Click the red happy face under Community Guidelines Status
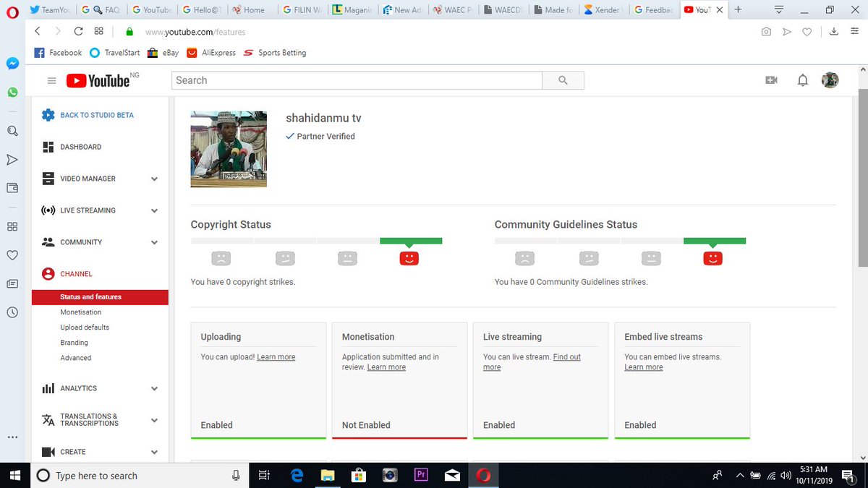Screen dimensions: 868x488 coord(712,257)
